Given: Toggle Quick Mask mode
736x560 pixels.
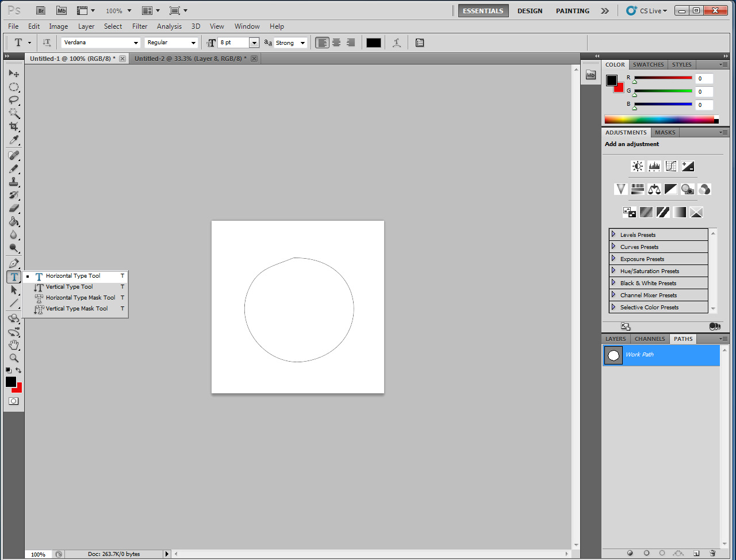Looking at the screenshot, I should pyautogui.click(x=14, y=401).
